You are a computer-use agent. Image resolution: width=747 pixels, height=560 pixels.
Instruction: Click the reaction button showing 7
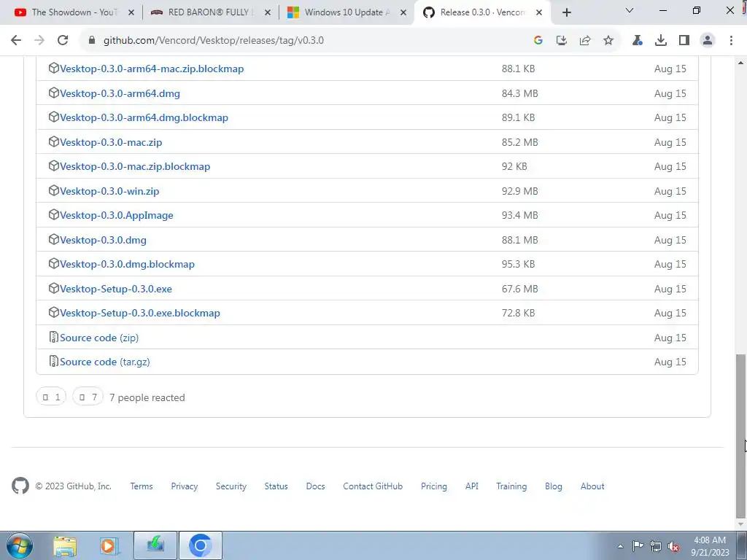pyautogui.click(x=88, y=397)
